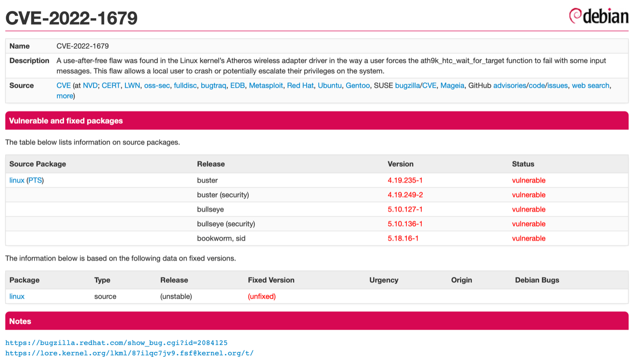Click vulnerable status for buster 4.19.235-1

click(528, 180)
